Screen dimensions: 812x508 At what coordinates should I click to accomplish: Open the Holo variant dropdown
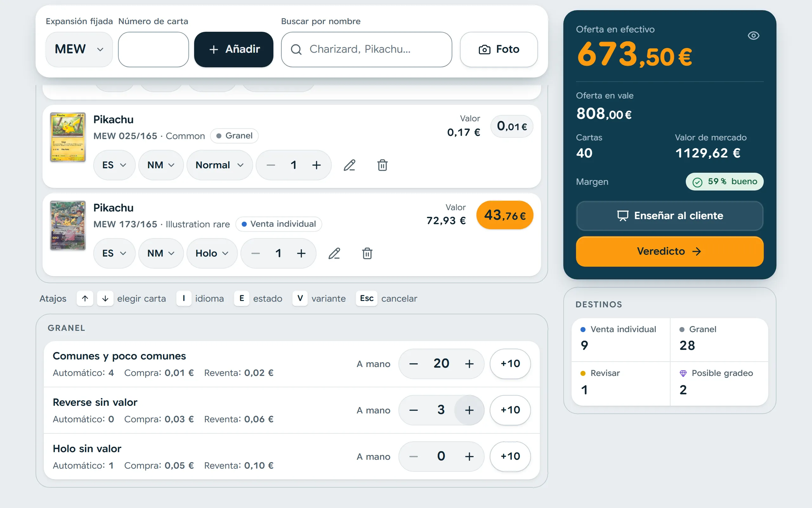coord(212,253)
